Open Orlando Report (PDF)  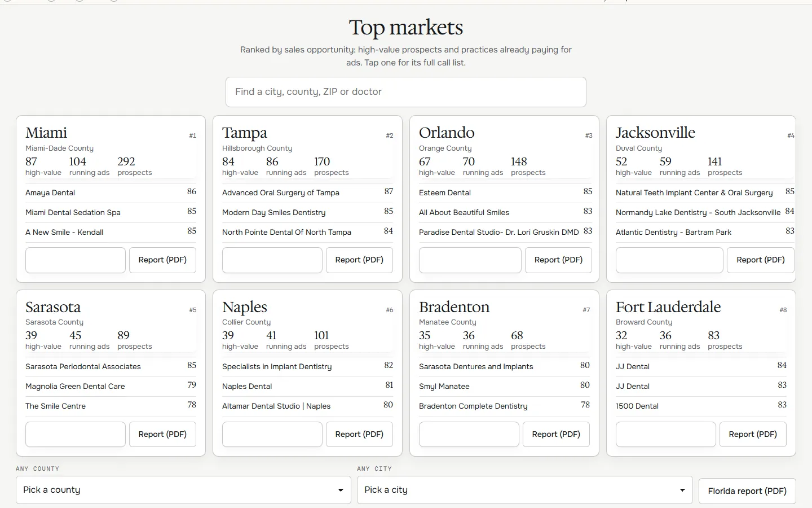pos(558,260)
